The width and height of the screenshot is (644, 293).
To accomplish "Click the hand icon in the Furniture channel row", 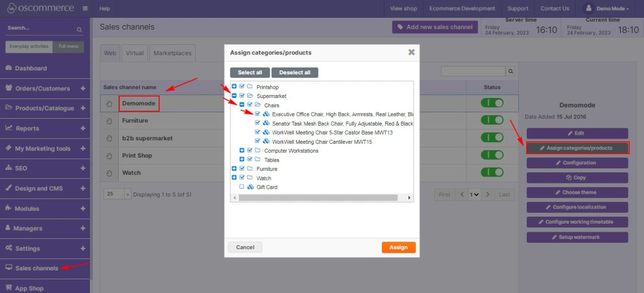I will 110,121.
